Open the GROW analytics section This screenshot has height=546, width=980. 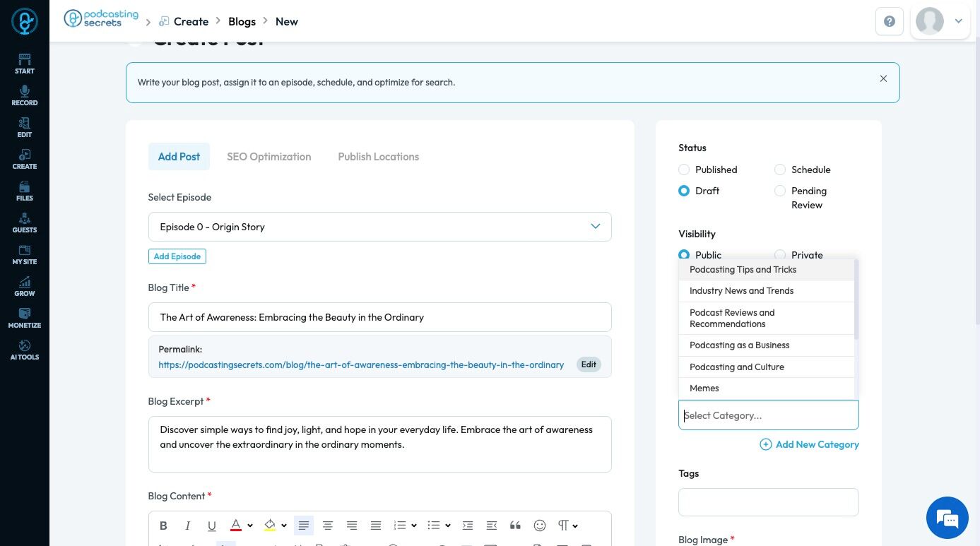[25, 286]
